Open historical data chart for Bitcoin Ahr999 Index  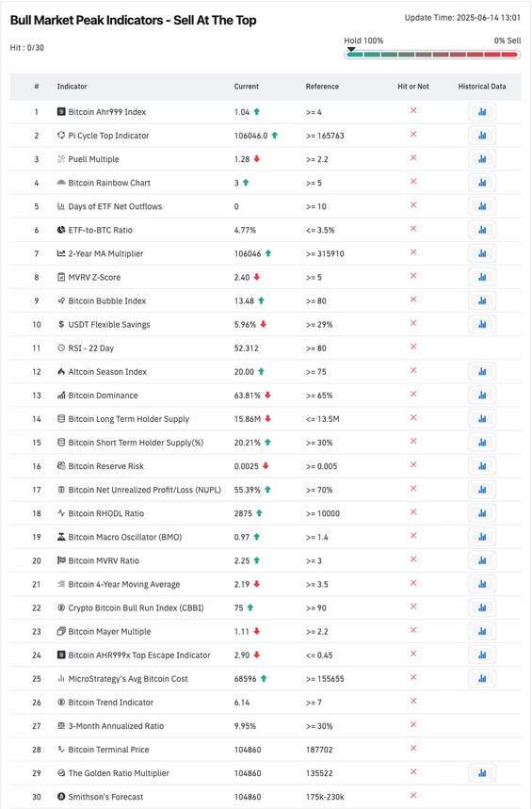(482, 111)
